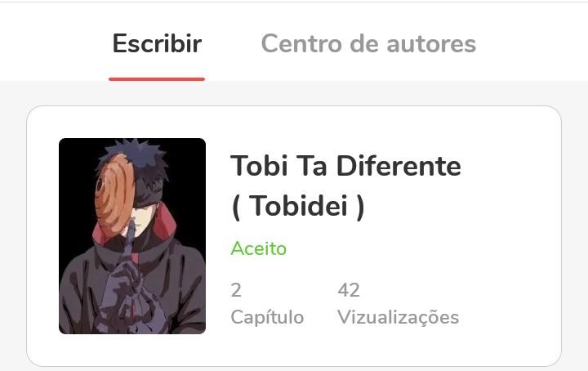This screenshot has height=371, width=588.
Task: Switch to the Escribir tab
Action: coord(157,43)
